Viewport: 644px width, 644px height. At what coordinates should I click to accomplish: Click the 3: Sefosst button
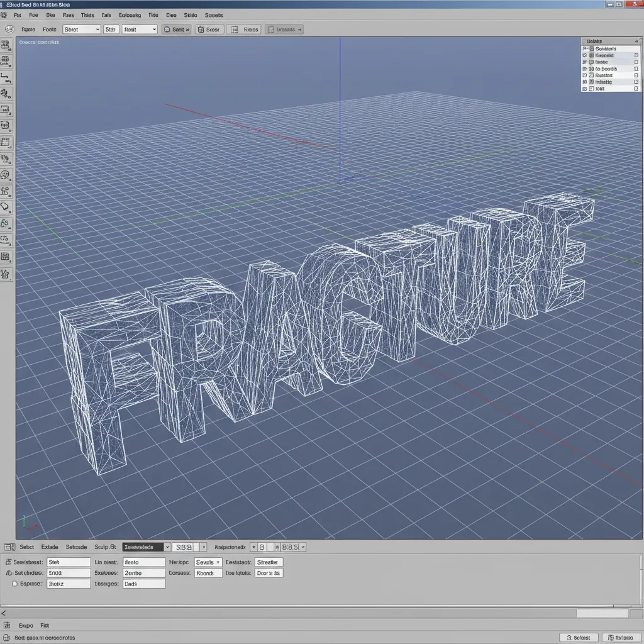tap(579, 638)
